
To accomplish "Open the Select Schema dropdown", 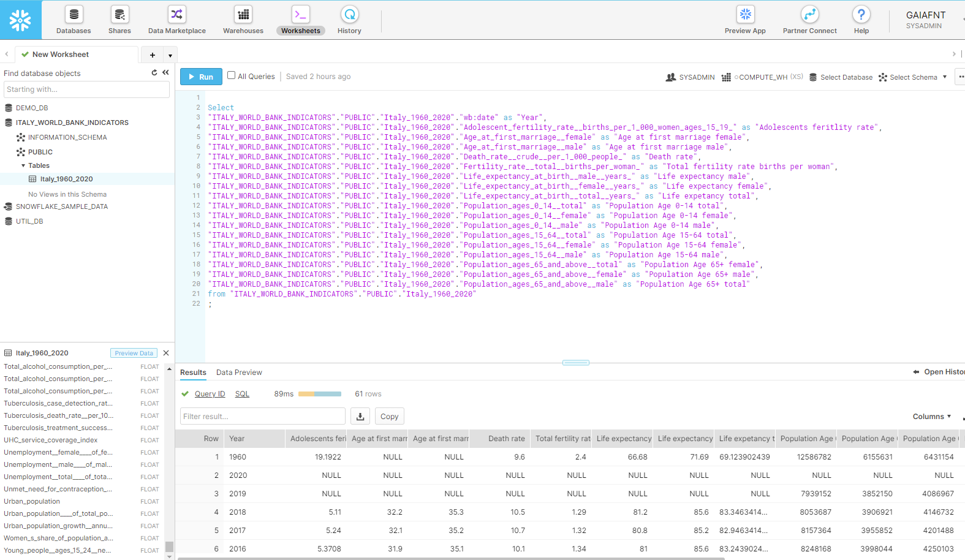I will [913, 77].
